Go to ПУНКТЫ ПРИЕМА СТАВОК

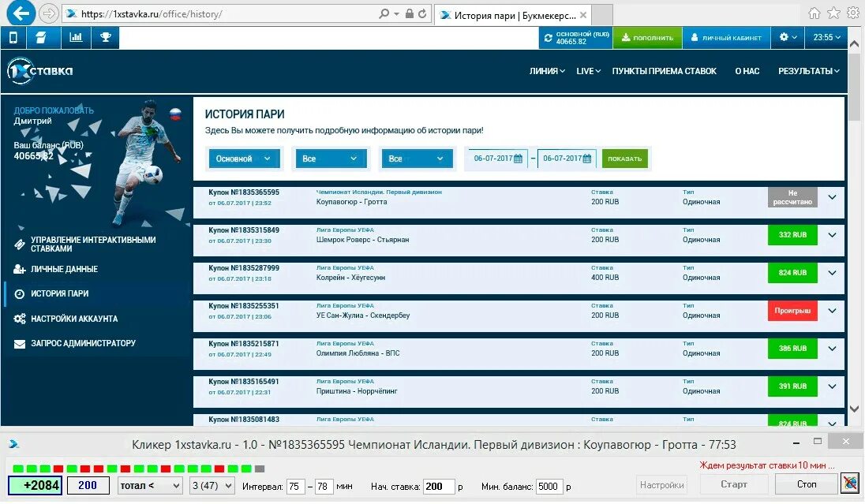[x=665, y=71]
